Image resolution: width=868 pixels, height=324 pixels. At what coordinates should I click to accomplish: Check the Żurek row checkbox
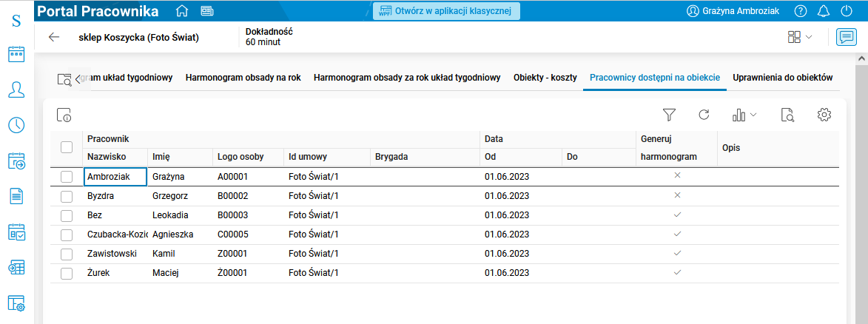point(67,273)
